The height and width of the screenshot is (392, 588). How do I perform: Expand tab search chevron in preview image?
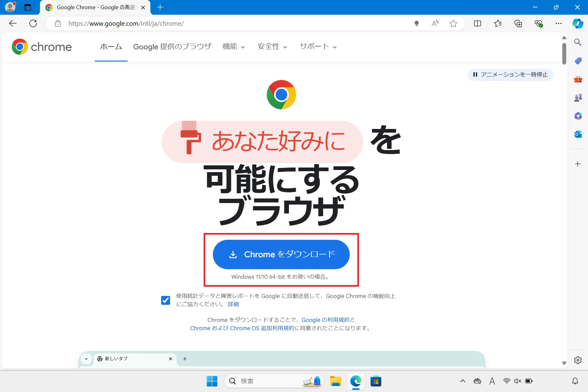click(x=86, y=359)
